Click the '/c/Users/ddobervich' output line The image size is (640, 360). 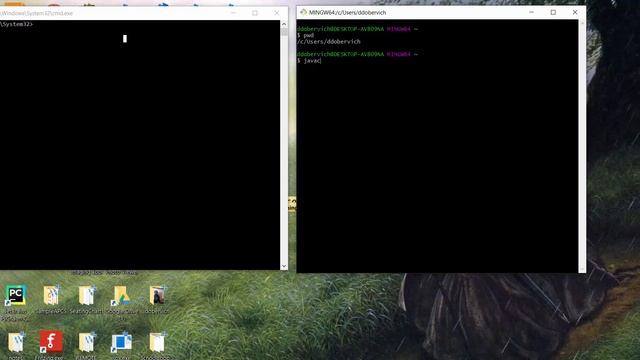point(329,42)
